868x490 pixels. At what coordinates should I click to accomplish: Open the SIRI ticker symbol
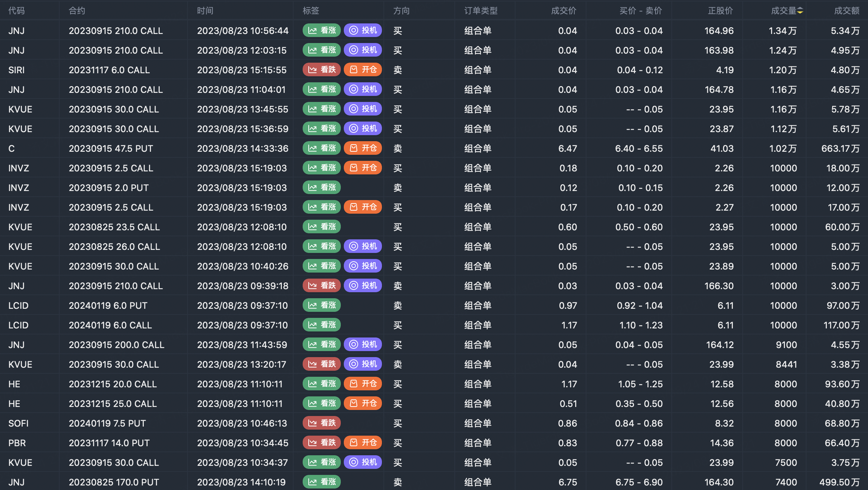click(x=17, y=70)
